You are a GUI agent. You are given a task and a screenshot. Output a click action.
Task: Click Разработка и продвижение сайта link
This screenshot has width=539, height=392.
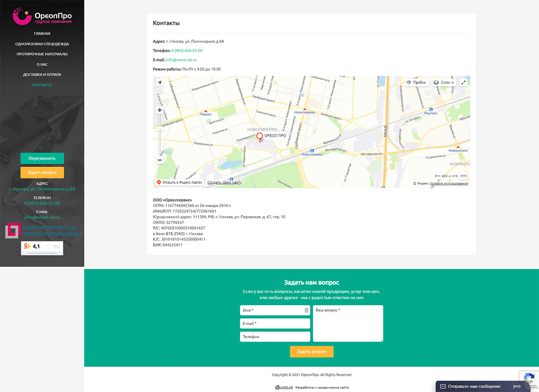pyautogui.click(x=322, y=388)
